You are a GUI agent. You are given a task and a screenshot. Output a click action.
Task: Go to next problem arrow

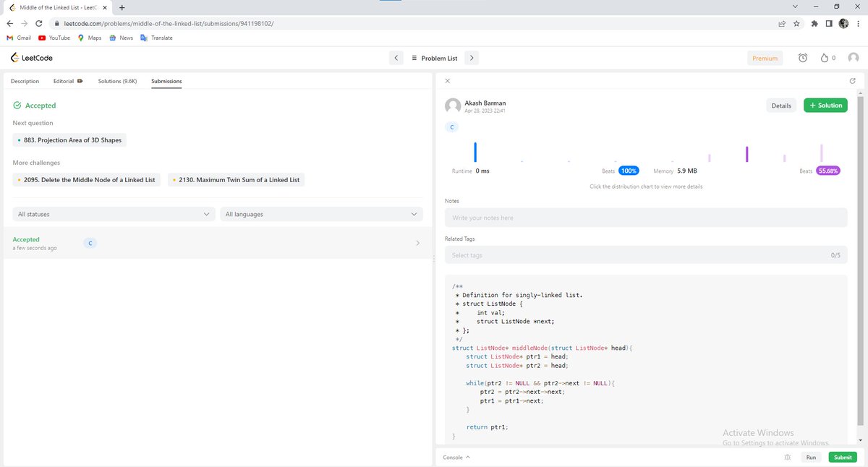[471, 58]
